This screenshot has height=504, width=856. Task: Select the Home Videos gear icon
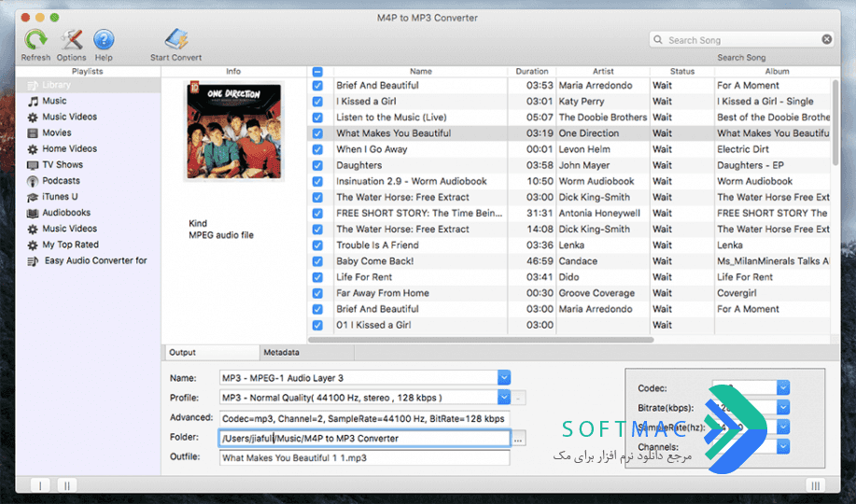click(x=33, y=148)
